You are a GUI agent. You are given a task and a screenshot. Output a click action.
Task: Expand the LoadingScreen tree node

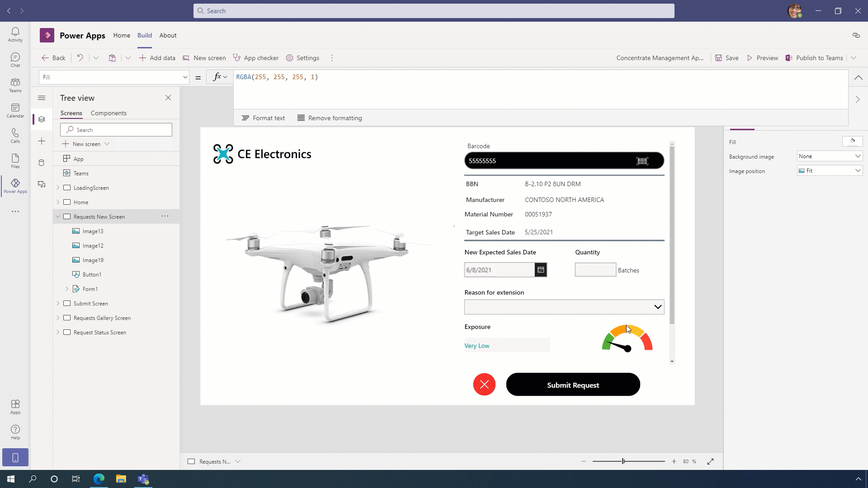[58, 188]
